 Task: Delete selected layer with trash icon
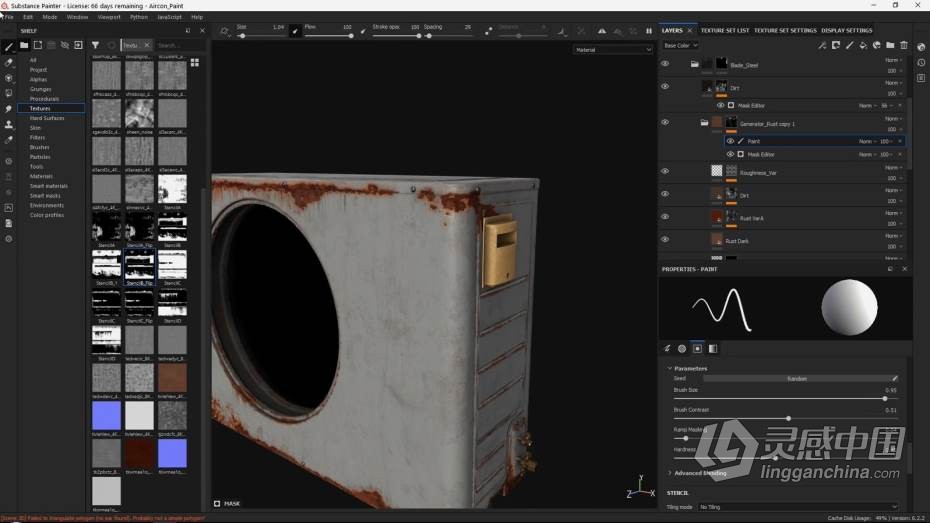pyautogui.click(x=904, y=45)
